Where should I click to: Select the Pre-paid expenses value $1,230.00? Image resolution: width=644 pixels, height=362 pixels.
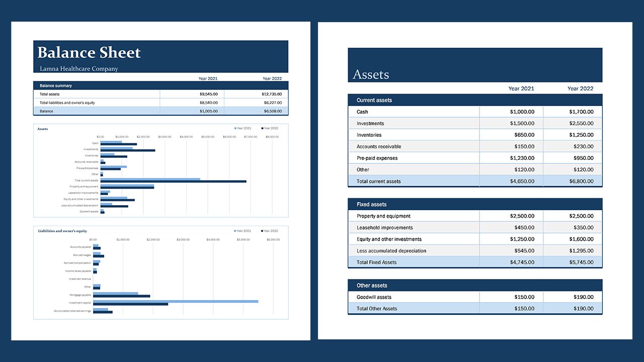522,158
